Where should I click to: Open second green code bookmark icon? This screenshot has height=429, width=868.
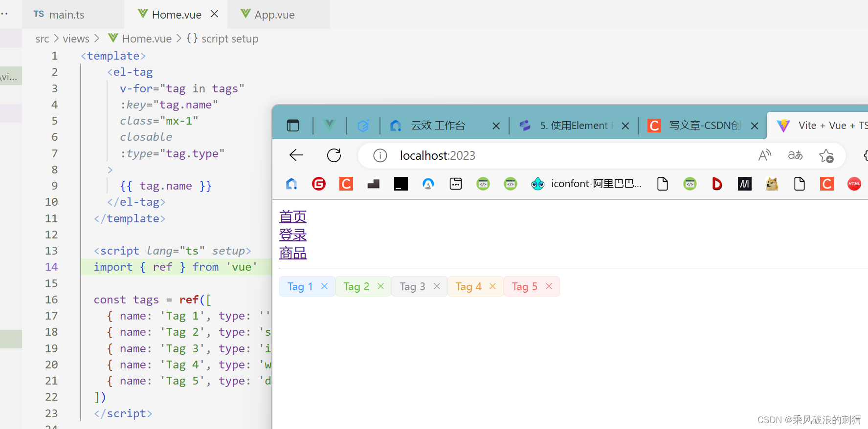[511, 184]
